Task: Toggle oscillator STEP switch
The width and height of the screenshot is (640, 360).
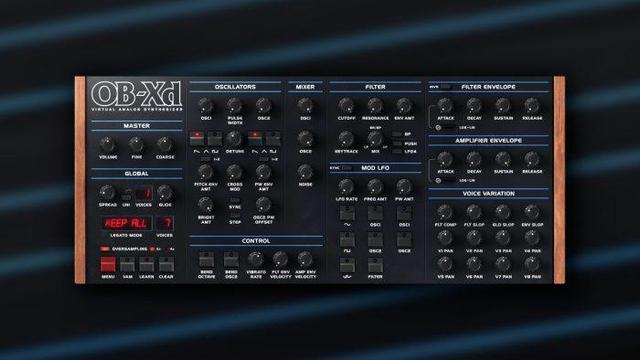Action: (x=235, y=216)
